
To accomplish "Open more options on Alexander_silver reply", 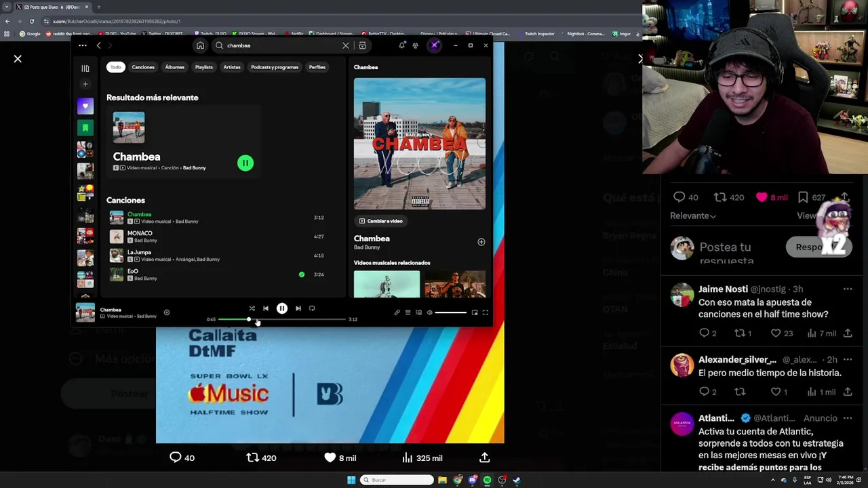I will tap(848, 360).
